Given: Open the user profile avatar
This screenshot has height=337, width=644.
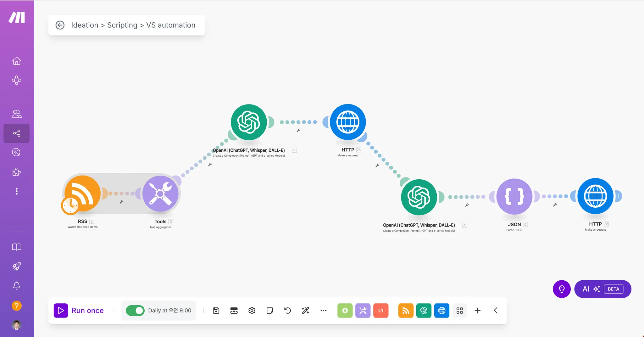Looking at the screenshot, I should [x=17, y=325].
